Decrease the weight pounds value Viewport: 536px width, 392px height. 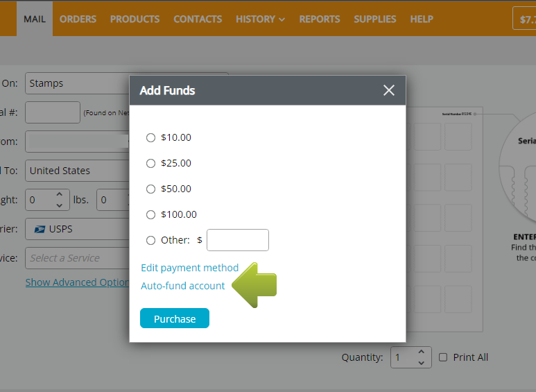[60, 205]
